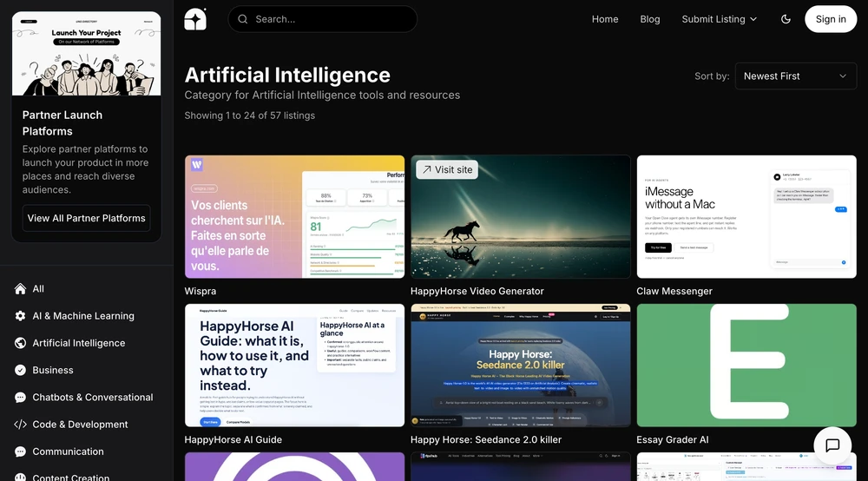Select Code & Development category
This screenshot has height=481, width=868.
(x=80, y=425)
